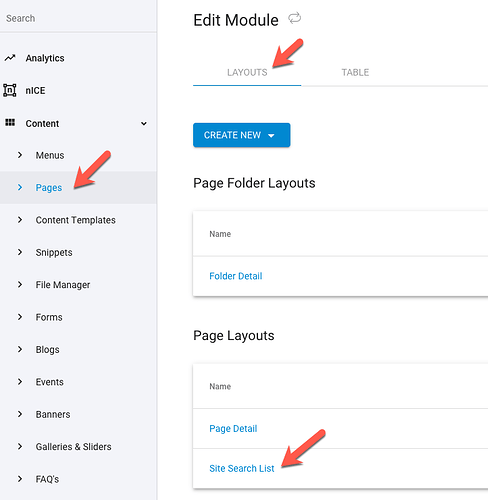Viewport: 488px width, 500px height.
Task: Expand the Content Templates chevron
Action: 20,220
